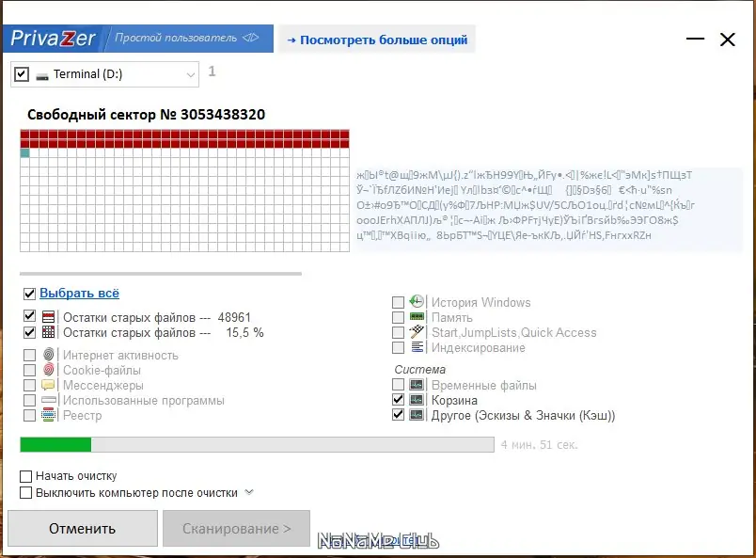
Task: Click the thin gray progress line above Выбрать всё
Action: 161,274
